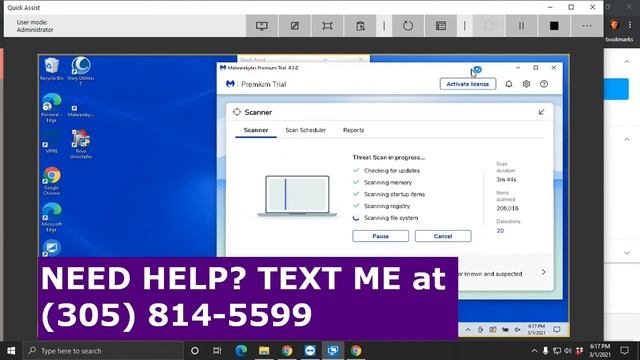Click the host Windows Start button

tap(11, 351)
